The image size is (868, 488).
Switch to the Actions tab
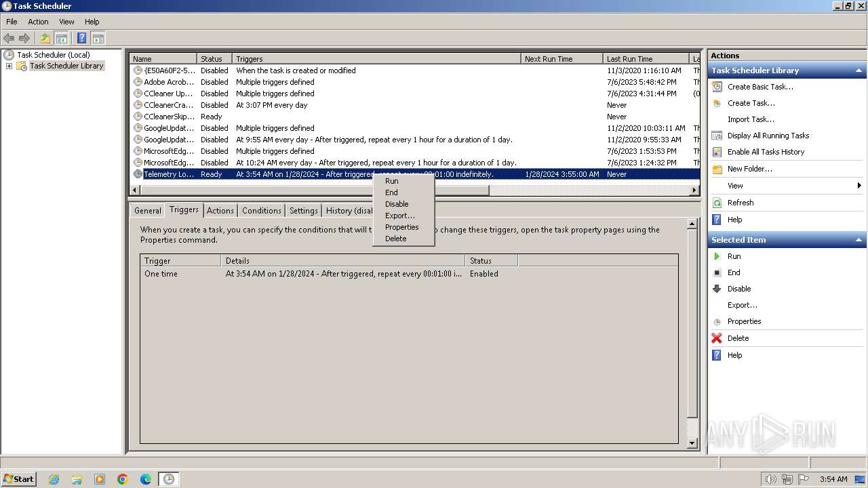coord(220,211)
